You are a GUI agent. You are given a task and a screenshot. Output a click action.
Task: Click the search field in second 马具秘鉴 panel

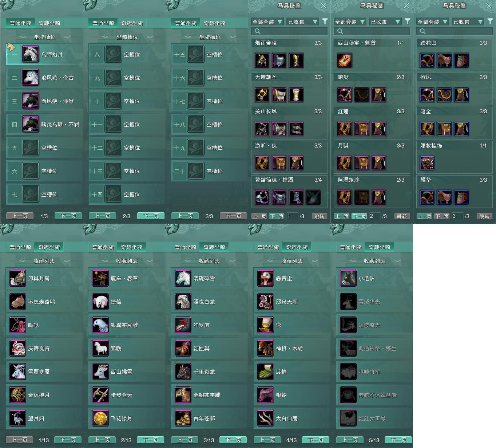click(372, 31)
